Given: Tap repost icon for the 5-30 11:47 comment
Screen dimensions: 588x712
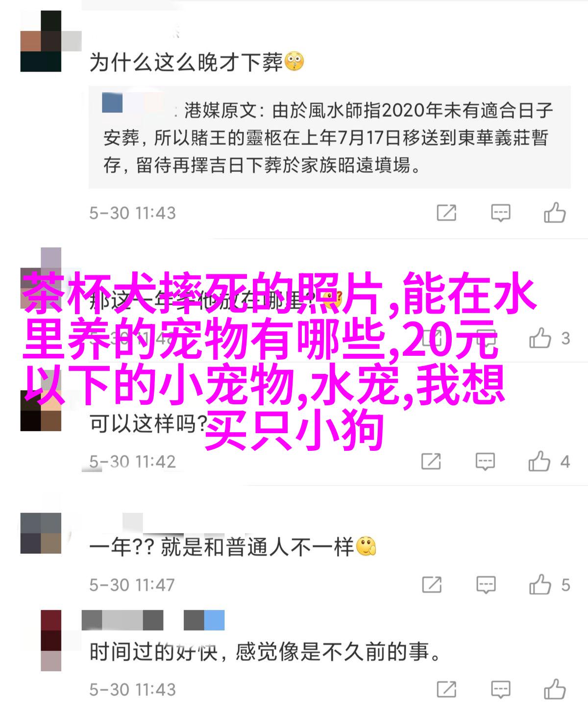Looking at the screenshot, I should pos(431,585).
